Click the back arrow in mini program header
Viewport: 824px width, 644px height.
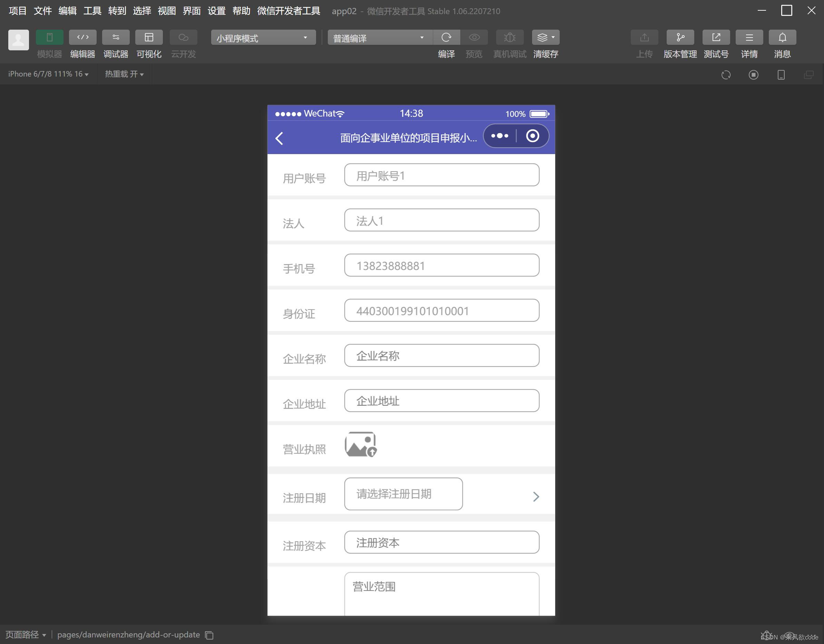pyautogui.click(x=279, y=138)
